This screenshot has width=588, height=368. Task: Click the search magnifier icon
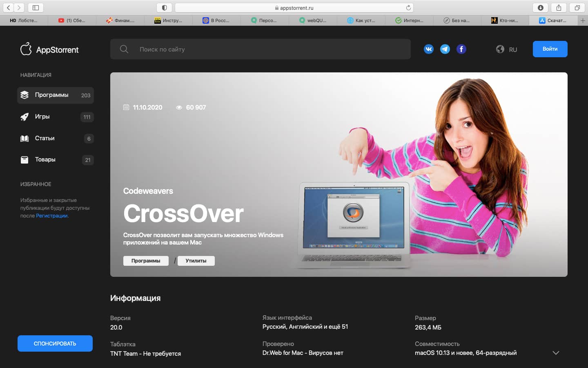124,49
